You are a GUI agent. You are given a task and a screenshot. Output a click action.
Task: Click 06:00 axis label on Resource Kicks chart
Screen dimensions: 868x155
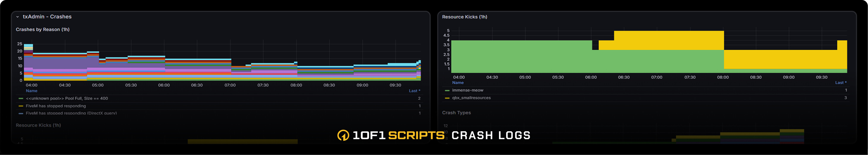coord(591,77)
